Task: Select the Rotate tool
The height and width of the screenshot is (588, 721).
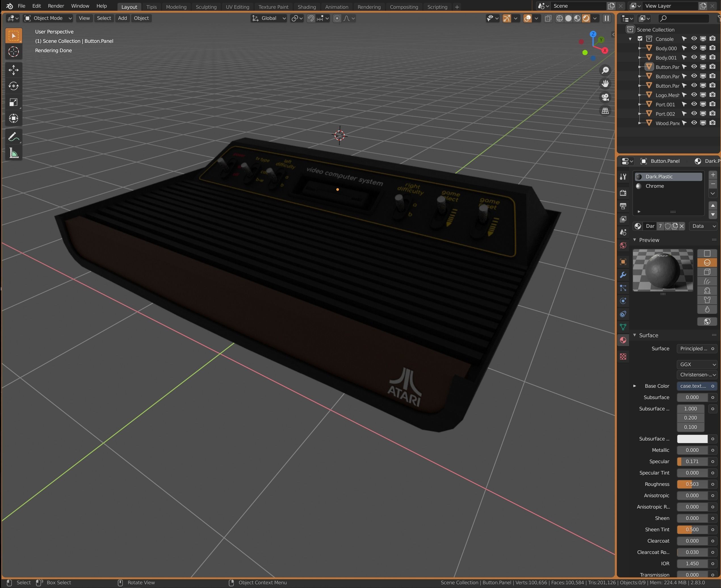Action: point(14,86)
